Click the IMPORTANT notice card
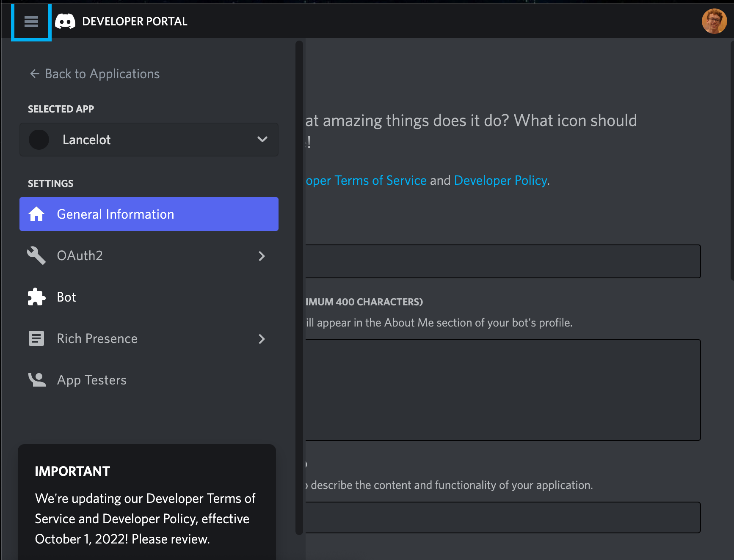The image size is (734, 560). (x=147, y=502)
